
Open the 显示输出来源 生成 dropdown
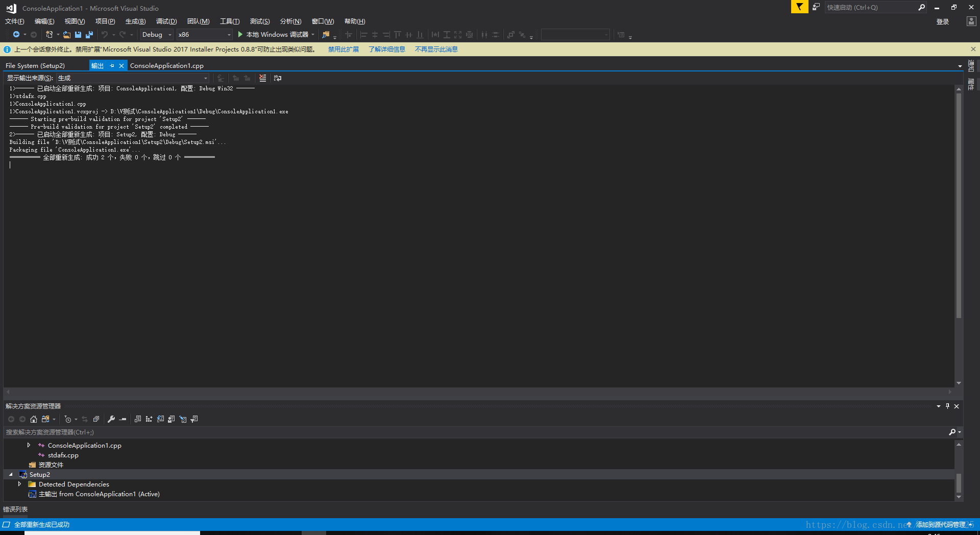[x=133, y=78]
